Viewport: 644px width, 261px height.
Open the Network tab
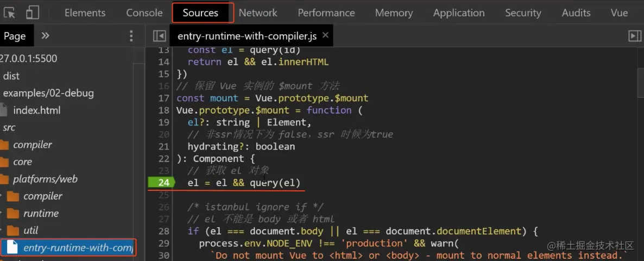pos(258,13)
